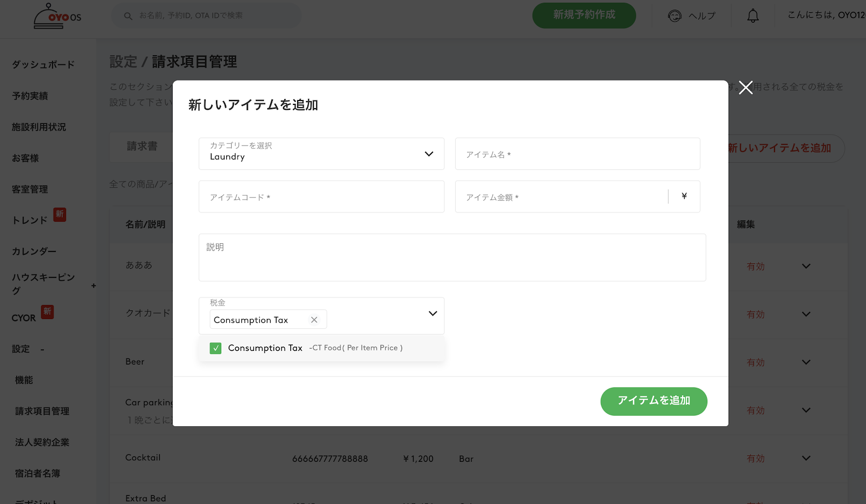Click the Beer item name

[135, 362]
